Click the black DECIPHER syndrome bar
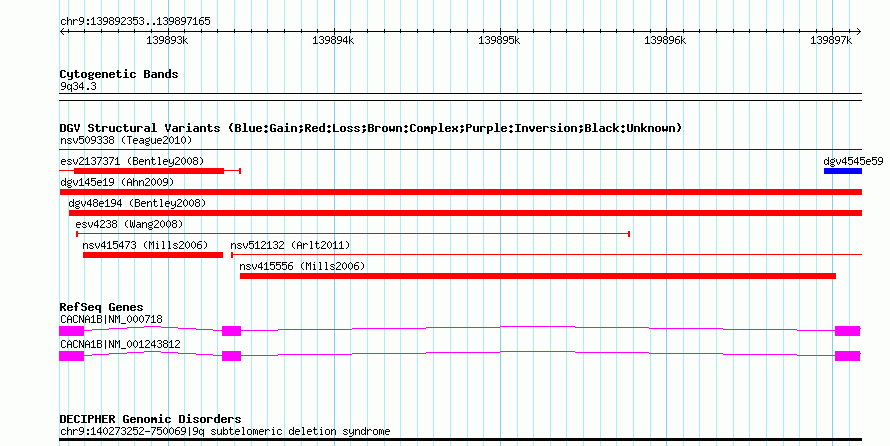Screen dimensions: 890x446 tap(460, 440)
